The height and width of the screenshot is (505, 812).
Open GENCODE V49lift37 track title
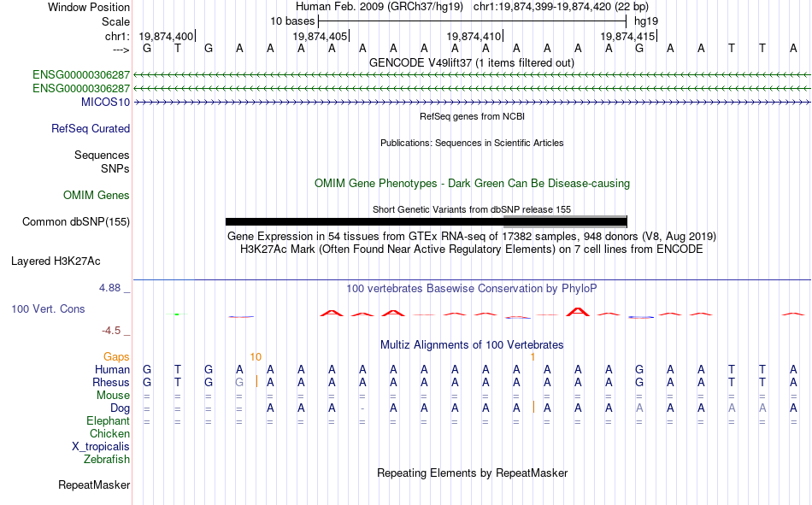pyautogui.click(x=471, y=62)
